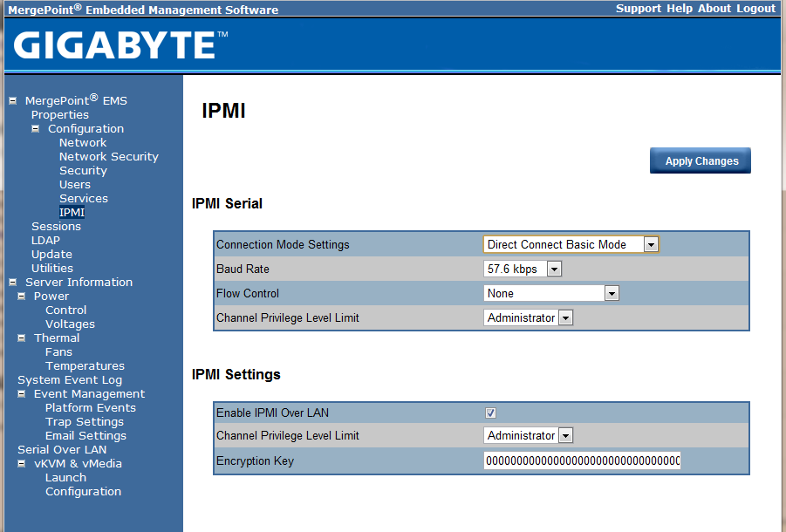Open the Flow Control dropdown
Image resolution: width=786 pixels, height=532 pixels.
pyautogui.click(x=612, y=294)
